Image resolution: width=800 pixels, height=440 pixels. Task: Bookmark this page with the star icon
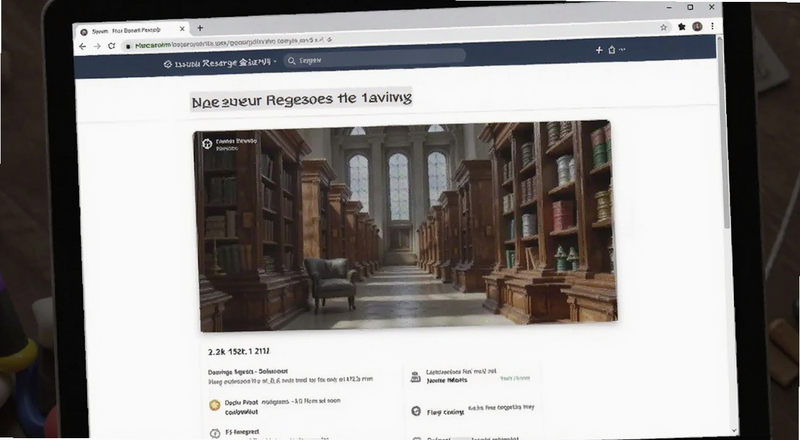click(x=663, y=28)
